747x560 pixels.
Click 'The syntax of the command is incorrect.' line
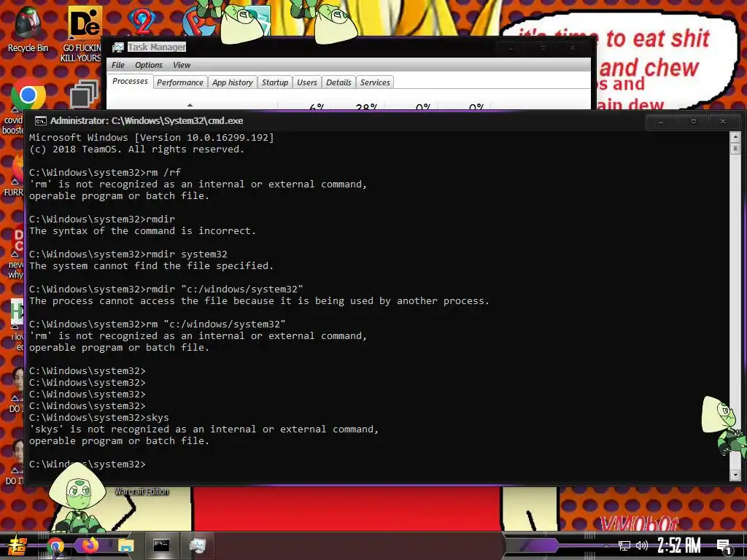pos(142,231)
